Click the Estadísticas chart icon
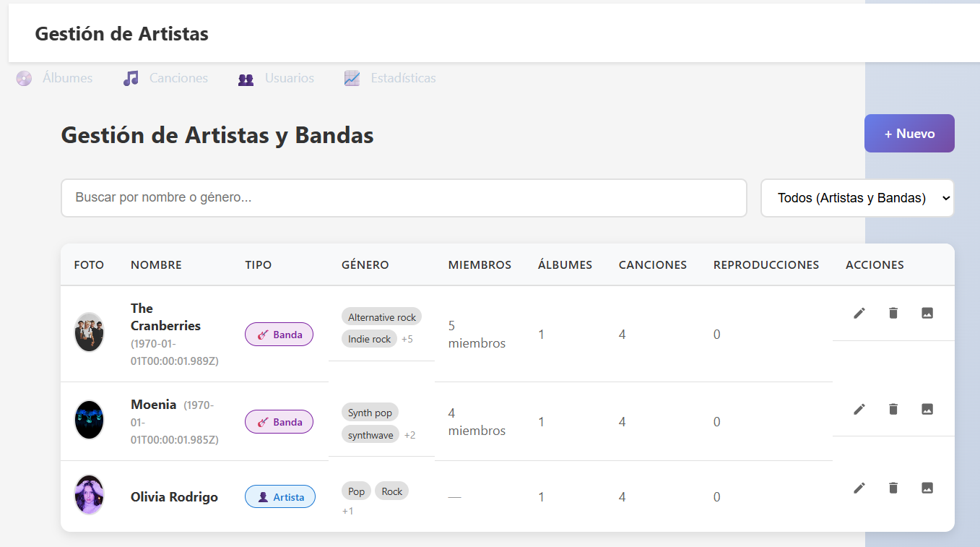Viewport: 980px width, 547px height. click(x=352, y=78)
